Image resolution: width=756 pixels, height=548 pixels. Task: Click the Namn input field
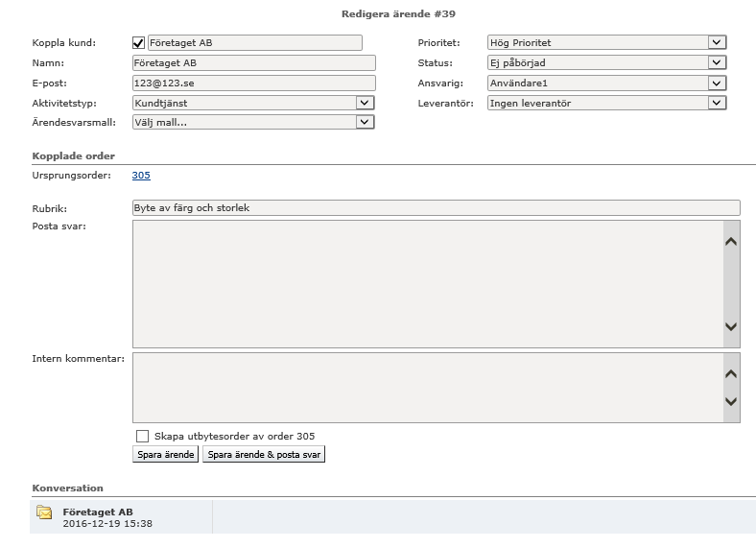[253, 62]
